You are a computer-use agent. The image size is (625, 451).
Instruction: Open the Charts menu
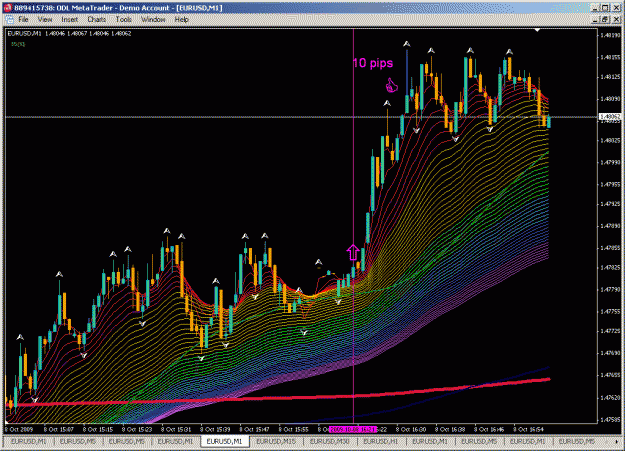click(x=96, y=19)
